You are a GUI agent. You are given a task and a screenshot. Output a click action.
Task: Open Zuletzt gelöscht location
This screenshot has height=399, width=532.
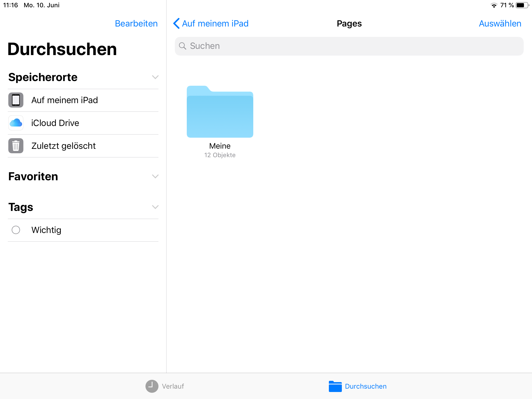pos(64,146)
